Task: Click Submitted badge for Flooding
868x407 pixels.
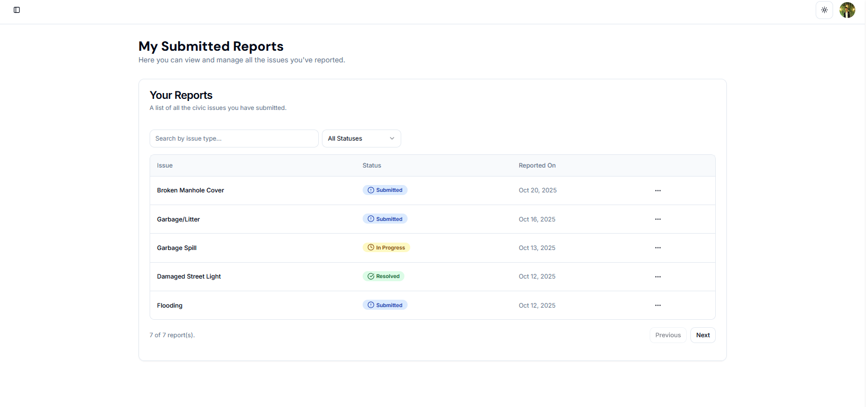Action: (385, 305)
